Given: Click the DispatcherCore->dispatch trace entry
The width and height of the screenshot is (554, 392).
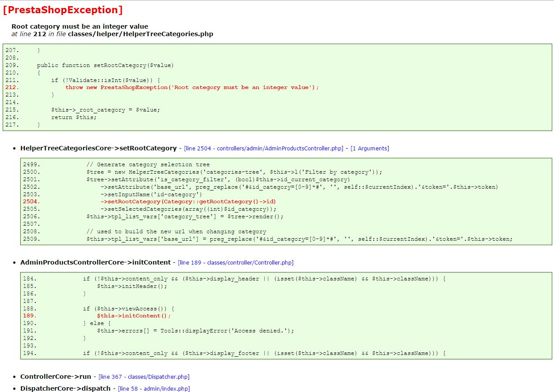Looking at the screenshot, I should [x=65, y=388].
